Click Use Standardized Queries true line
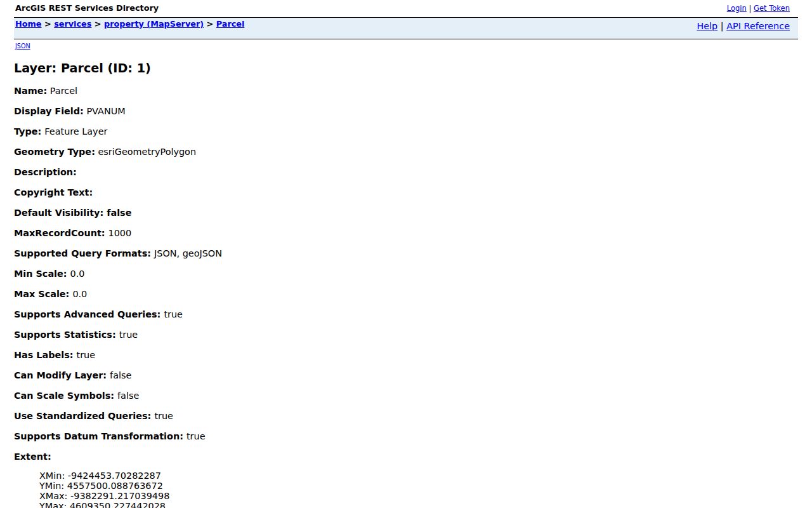This screenshot has height=508, width=812. pos(93,416)
